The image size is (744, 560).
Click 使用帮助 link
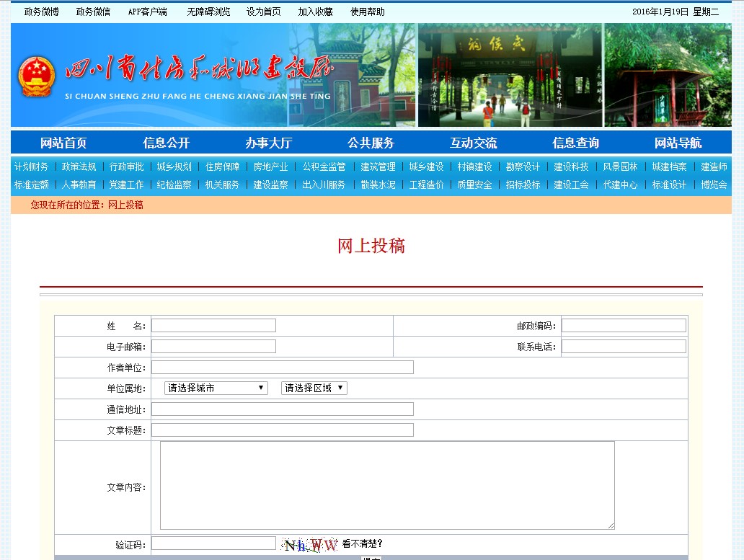click(x=367, y=12)
